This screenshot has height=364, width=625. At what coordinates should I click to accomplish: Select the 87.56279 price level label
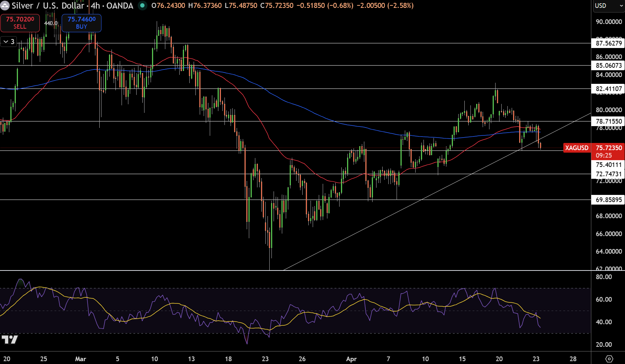coord(608,43)
